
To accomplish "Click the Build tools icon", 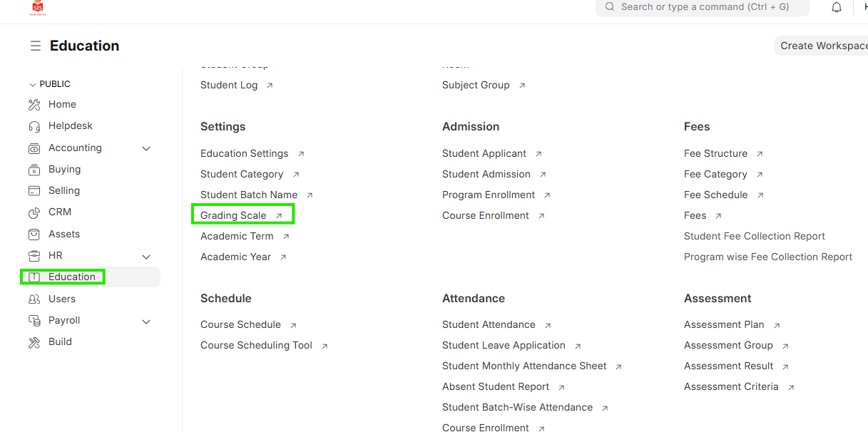I will click(34, 342).
